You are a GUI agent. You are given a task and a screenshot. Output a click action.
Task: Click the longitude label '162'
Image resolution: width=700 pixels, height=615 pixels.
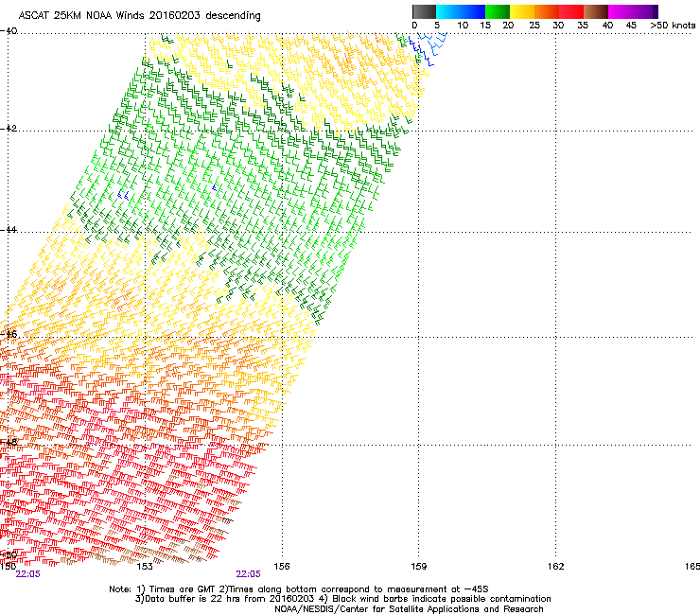click(x=555, y=567)
